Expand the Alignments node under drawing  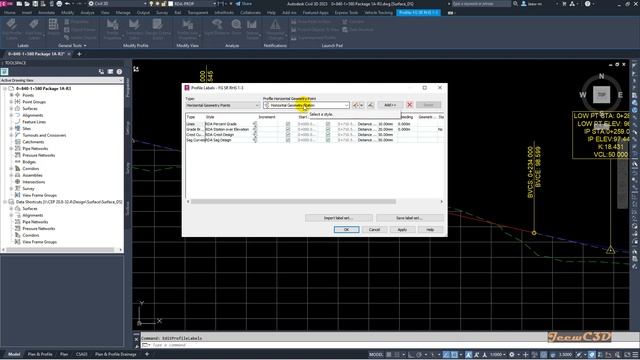tap(11, 115)
